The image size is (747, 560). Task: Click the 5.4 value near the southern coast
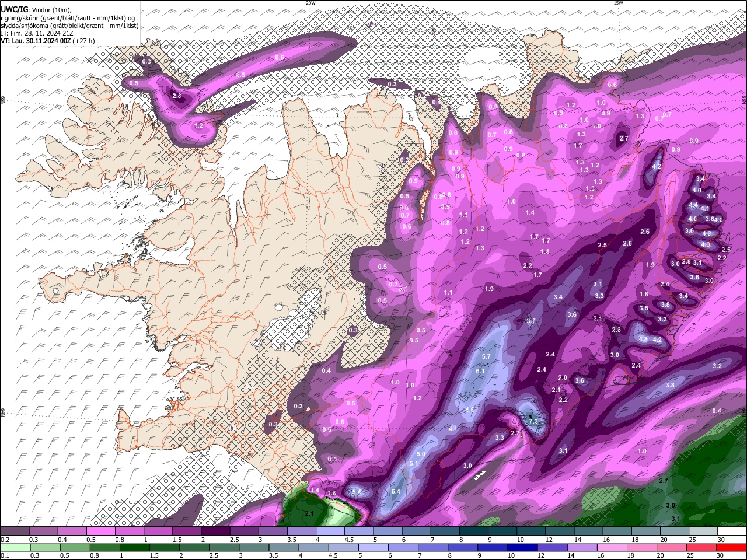[356, 493]
